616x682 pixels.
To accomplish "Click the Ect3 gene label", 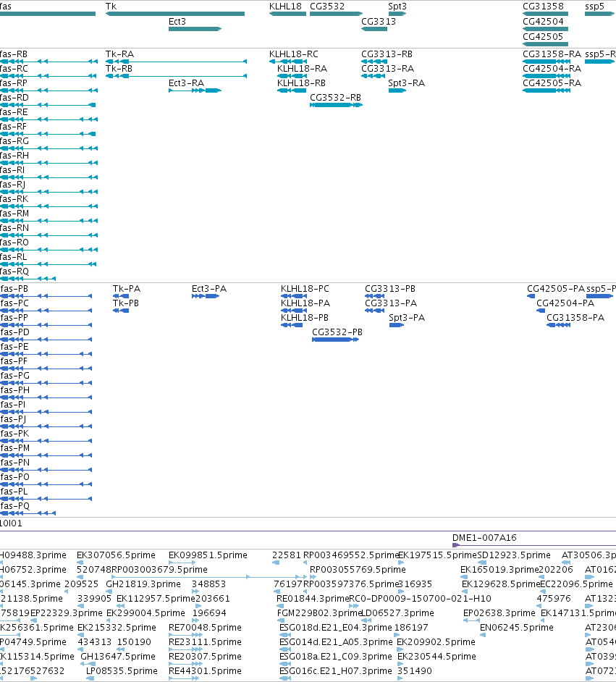I will coord(177,22).
